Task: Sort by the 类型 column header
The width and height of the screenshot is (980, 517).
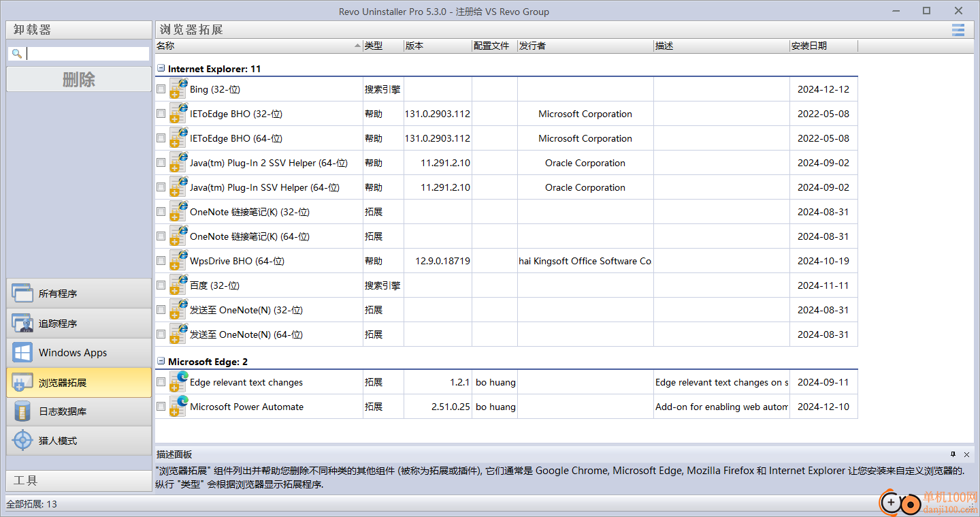Action: [x=383, y=46]
